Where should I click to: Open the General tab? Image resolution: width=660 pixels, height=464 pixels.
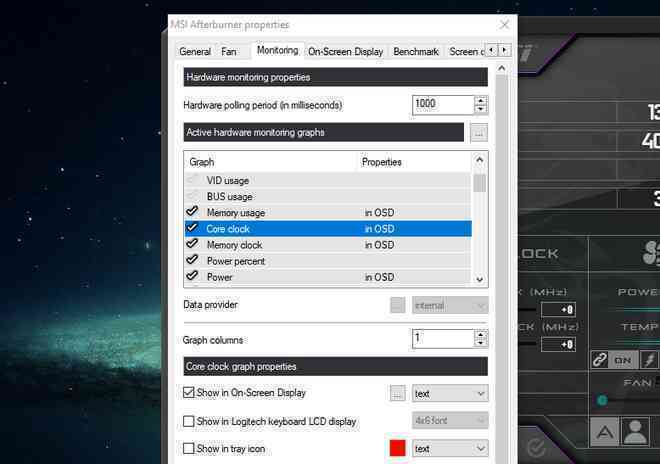pyautogui.click(x=195, y=52)
